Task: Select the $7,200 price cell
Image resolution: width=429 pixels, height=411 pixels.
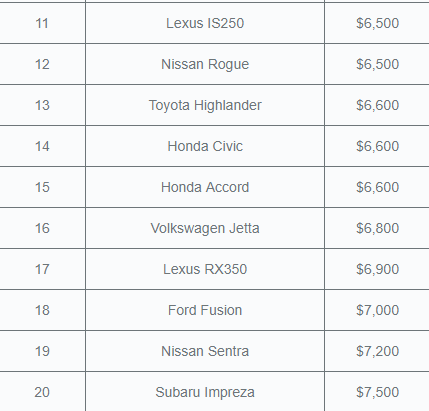Action: click(x=377, y=351)
